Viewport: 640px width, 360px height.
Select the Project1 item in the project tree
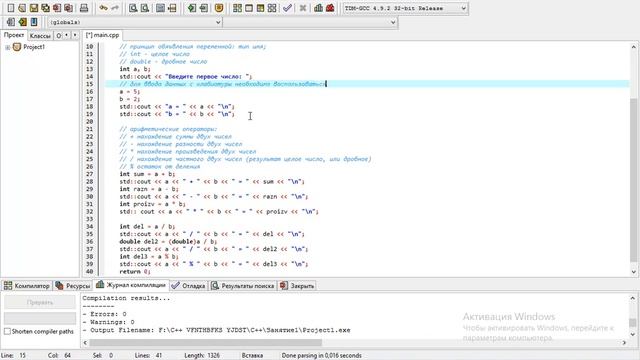pyautogui.click(x=34, y=47)
